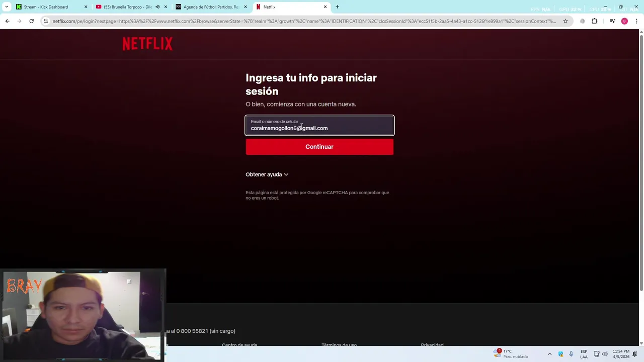Open the notifications bell icon

pyautogui.click(x=635, y=354)
